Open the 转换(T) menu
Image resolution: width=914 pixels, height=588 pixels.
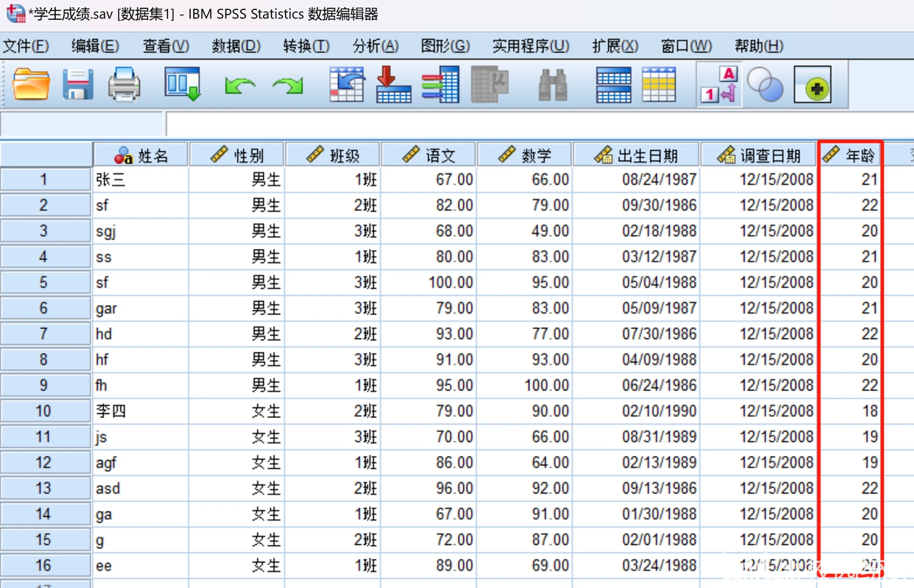pyautogui.click(x=306, y=45)
